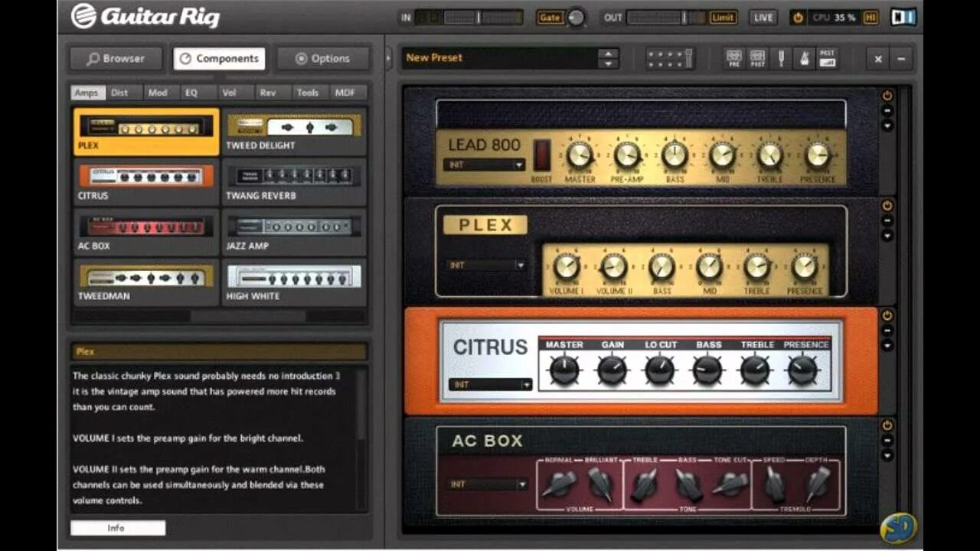The image size is (980, 551).
Task: Open the Tuner with the tuning fork icon
Action: coord(782,59)
